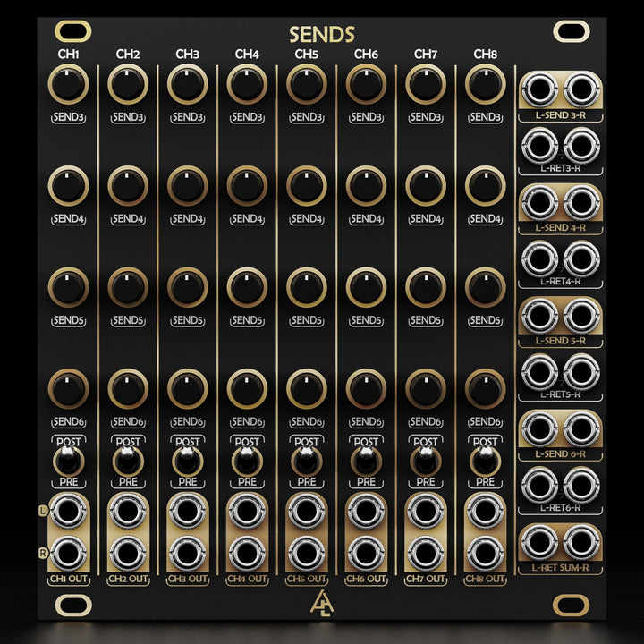Click the CH5 SEND3 knob
The width and height of the screenshot is (644, 644).
point(307,84)
